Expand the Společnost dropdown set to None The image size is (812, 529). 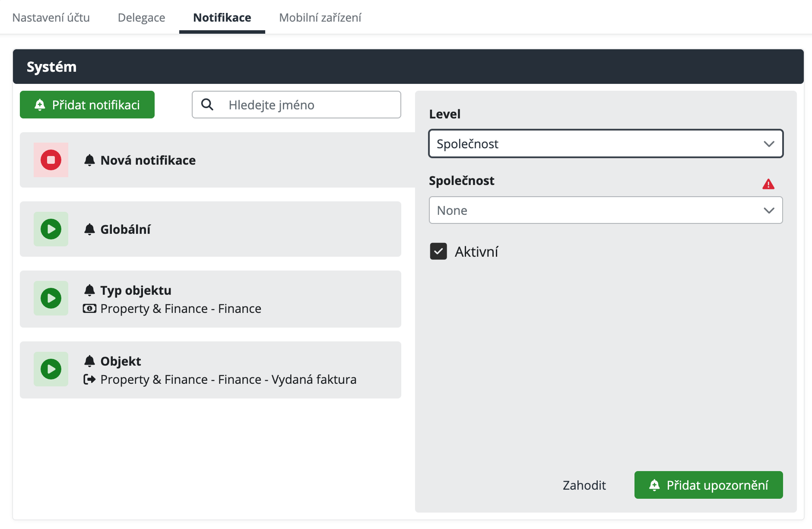[605, 210]
